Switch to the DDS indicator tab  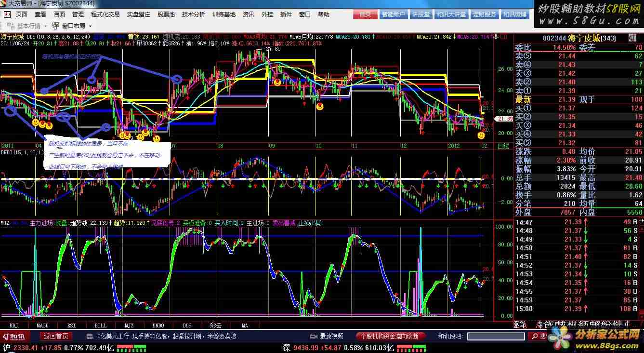(x=187, y=326)
